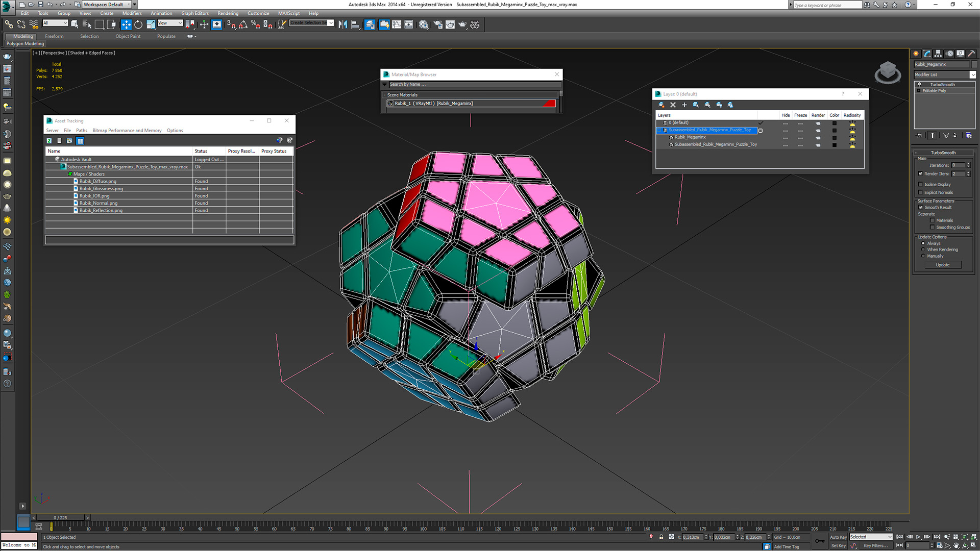Click Create New Layer icon
The image size is (980, 551).
coord(661,105)
